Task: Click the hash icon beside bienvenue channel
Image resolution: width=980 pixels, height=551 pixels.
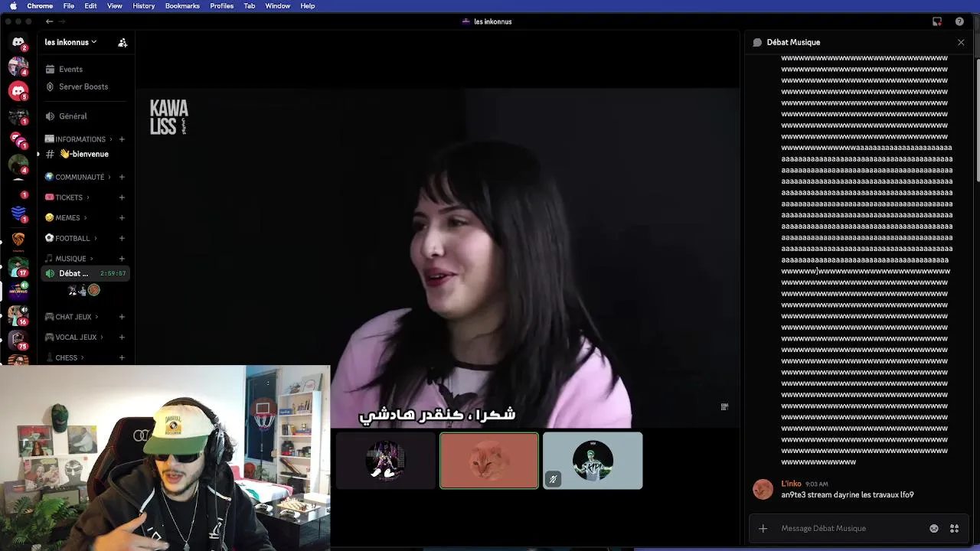Action: click(x=50, y=154)
